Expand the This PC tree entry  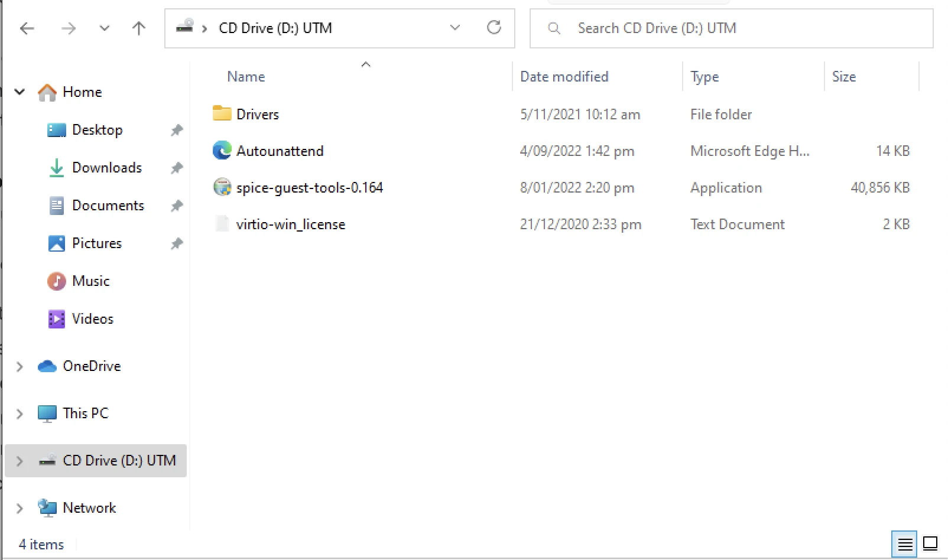(19, 414)
